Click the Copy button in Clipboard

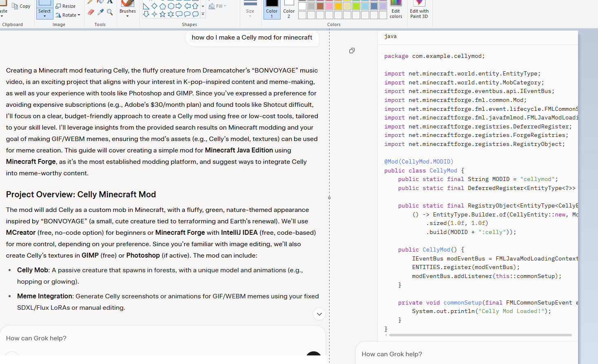tap(21, 6)
